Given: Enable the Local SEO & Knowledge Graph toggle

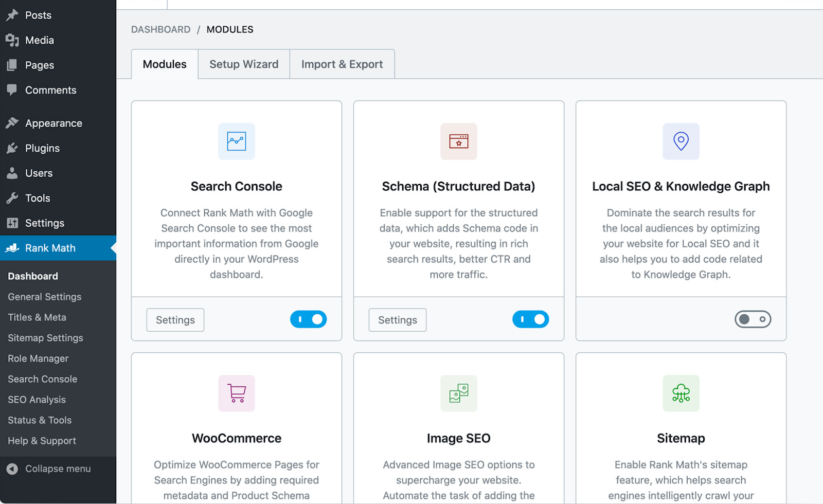Looking at the screenshot, I should point(753,319).
